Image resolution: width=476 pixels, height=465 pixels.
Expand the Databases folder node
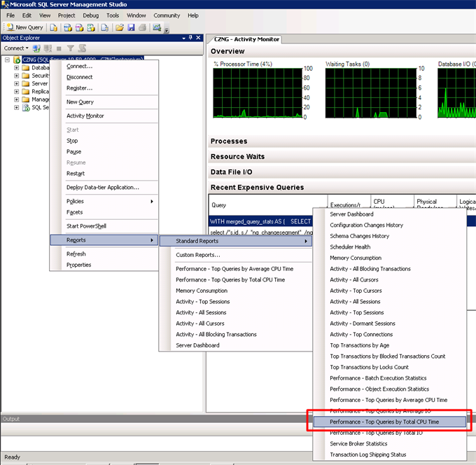(x=16, y=68)
